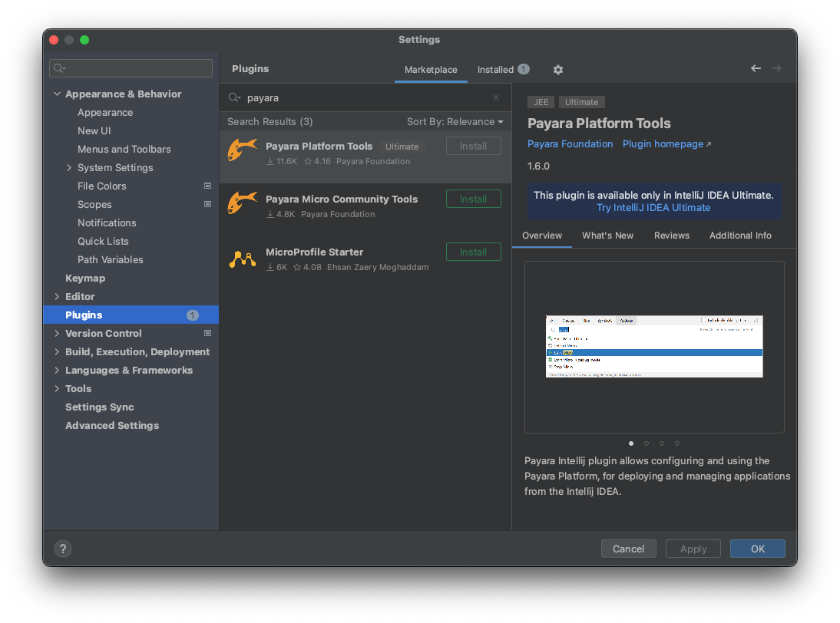Select the Payara Micro Community Tools icon
Screen dimensions: 840x623
click(243, 203)
